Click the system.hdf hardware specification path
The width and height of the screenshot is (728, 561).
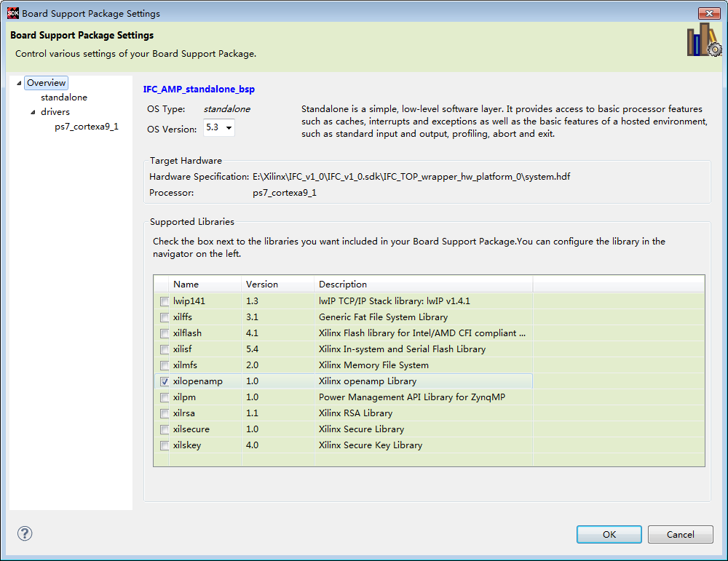pyautogui.click(x=411, y=177)
